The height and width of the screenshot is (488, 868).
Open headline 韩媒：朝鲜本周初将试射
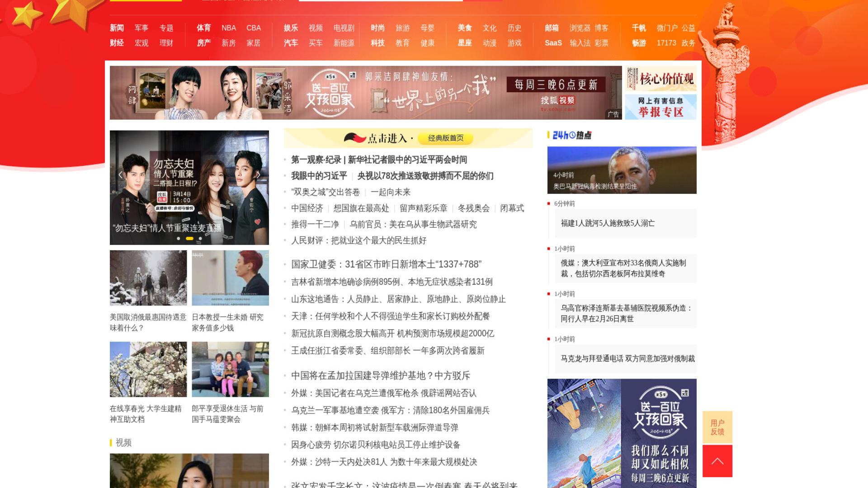[x=374, y=427]
